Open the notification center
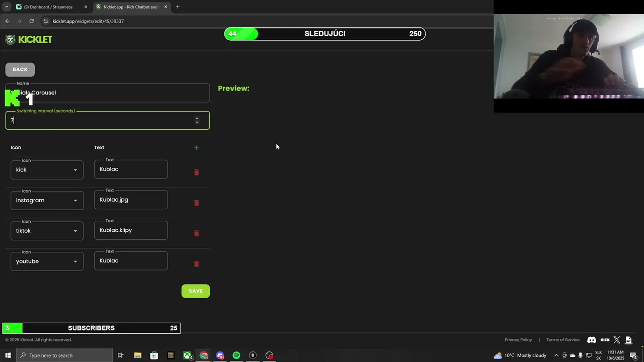The image size is (644, 362). pos(633,355)
